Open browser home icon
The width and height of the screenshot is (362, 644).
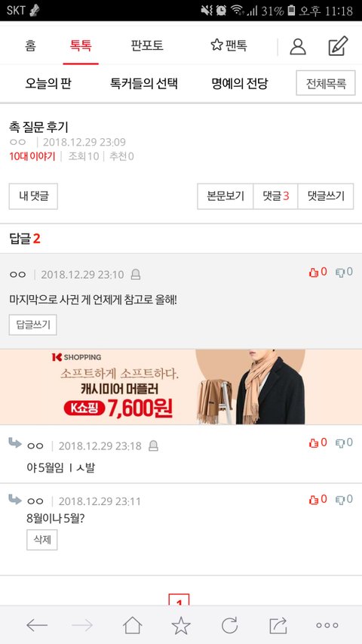pos(132,625)
